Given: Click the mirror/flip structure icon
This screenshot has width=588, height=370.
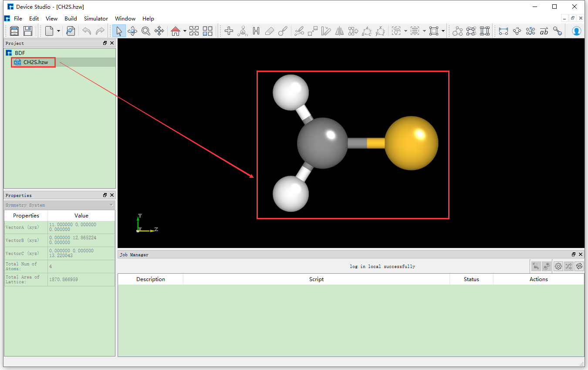Looking at the screenshot, I should pyautogui.click(x=339, y=31).
